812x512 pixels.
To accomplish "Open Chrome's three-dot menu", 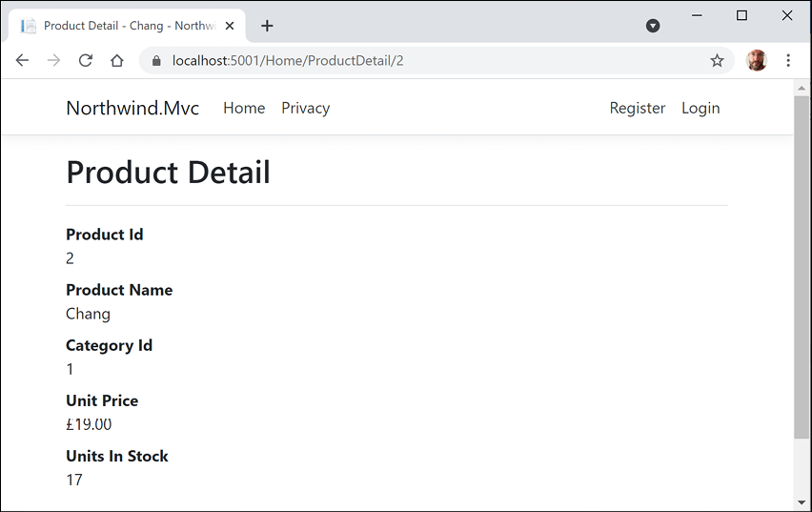I will [788, 60].
